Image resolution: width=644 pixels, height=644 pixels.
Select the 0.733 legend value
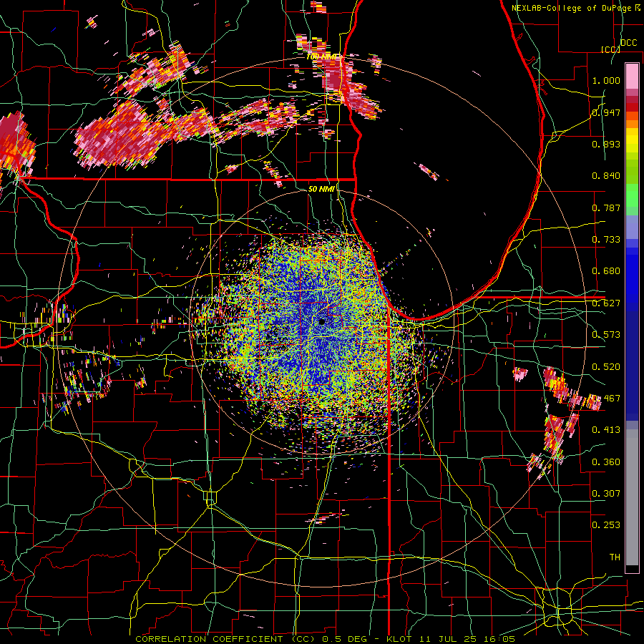(606, 240)
